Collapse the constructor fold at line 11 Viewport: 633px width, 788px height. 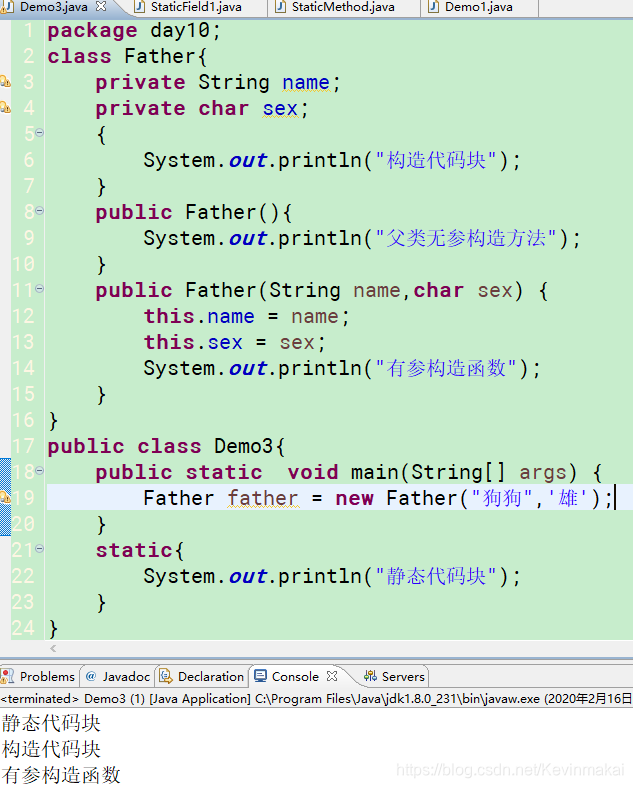39,288
